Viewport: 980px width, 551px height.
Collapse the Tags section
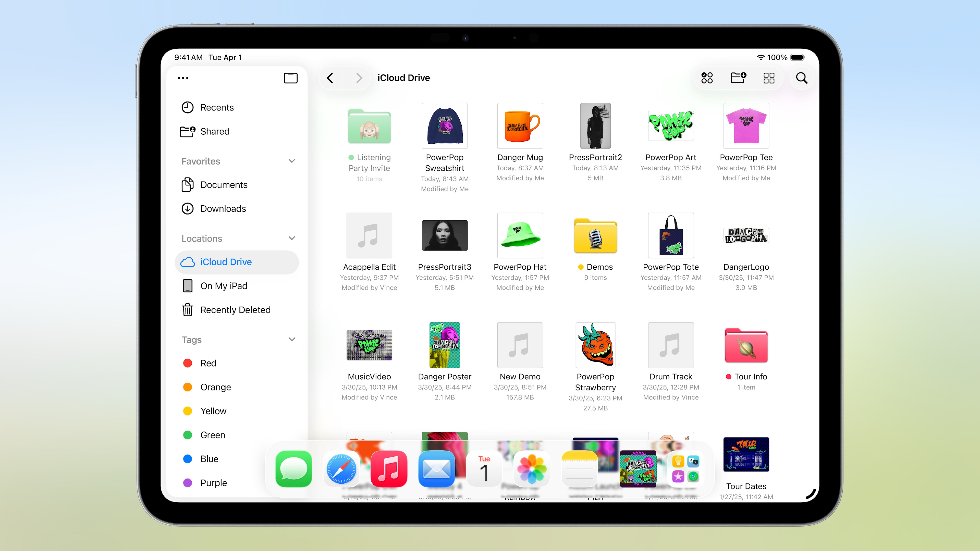click(x=292, y=339)
